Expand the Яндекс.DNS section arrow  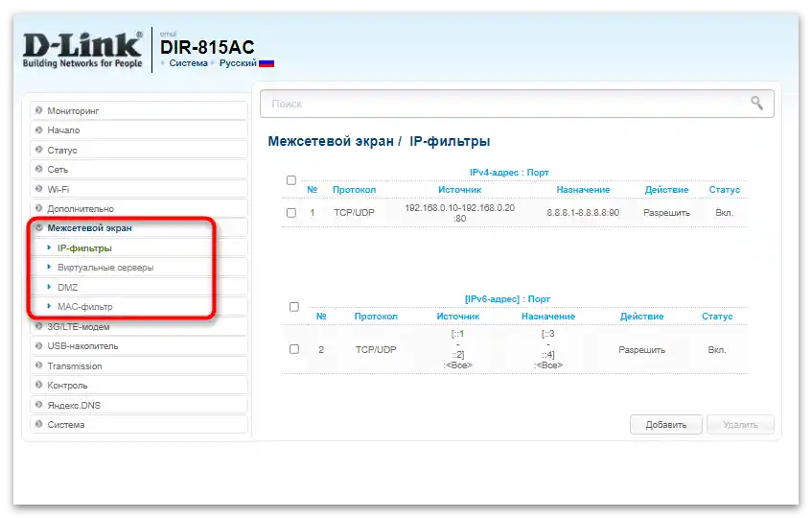pos(38,405)
